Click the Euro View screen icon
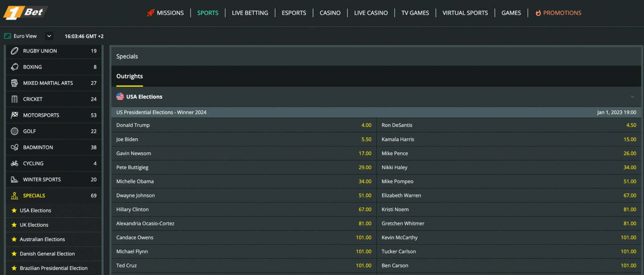The width and height of the screenshot is (644, 275). point(7,36)
